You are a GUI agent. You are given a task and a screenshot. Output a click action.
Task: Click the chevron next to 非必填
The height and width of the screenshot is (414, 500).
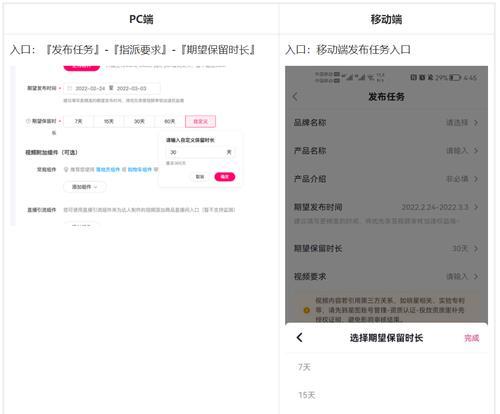point(476,179)
